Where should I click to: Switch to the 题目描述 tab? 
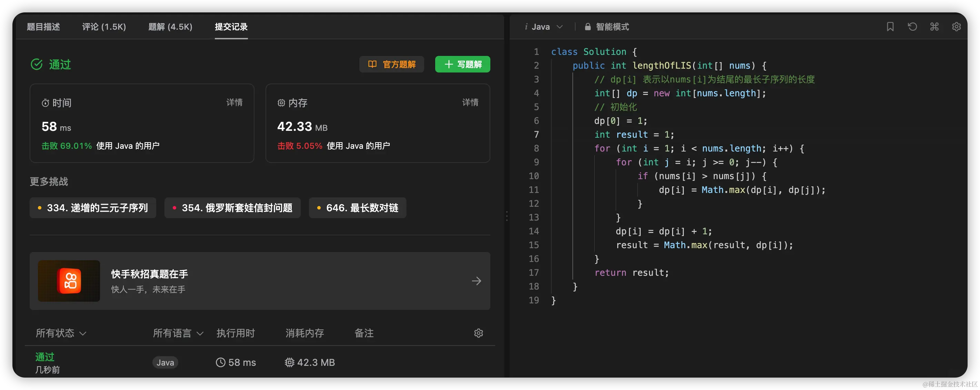43,27
